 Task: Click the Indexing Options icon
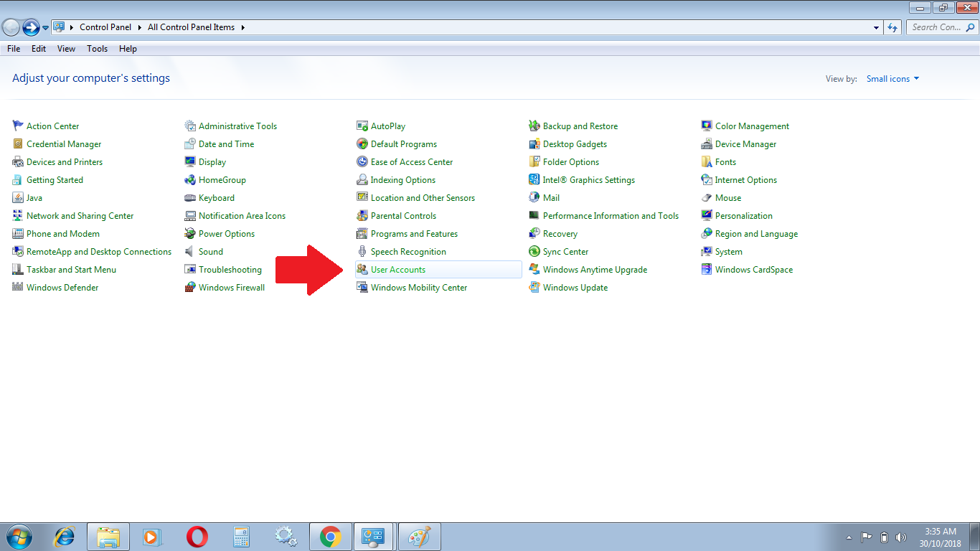pos(362,179)
